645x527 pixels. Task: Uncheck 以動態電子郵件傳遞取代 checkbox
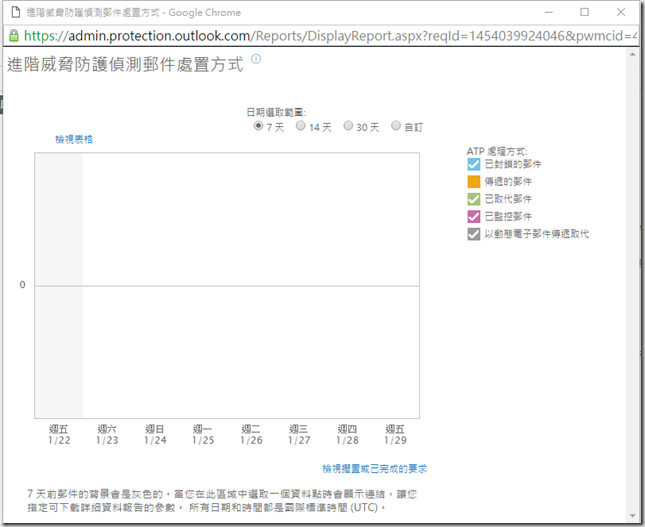point(474,233)
